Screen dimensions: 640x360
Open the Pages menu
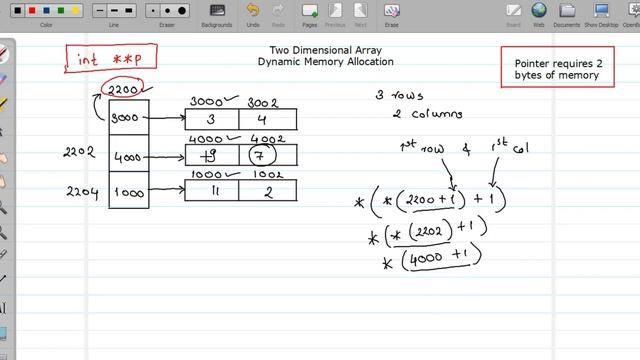pyautogui.click(x=309, y=15)
